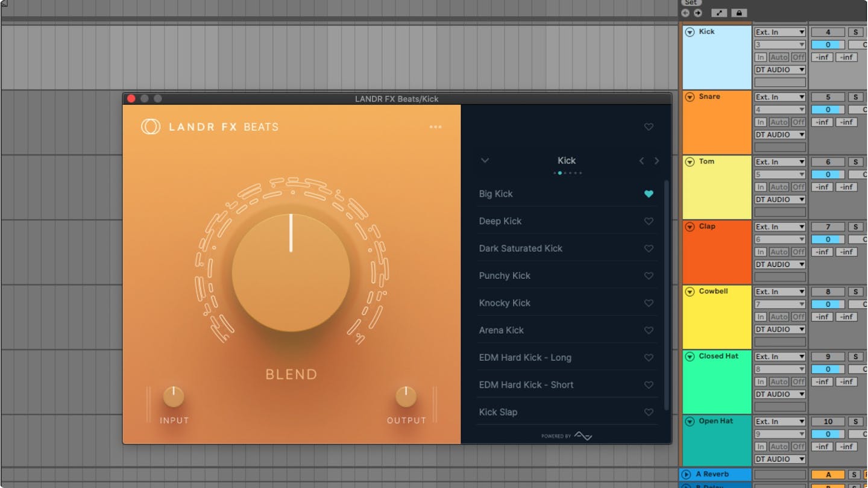Image resolution: width=868 pixels, height=488 pixels.
Task: Go to previous preset category left arrow
Action: pyautogui.click(x=641, y=161)
